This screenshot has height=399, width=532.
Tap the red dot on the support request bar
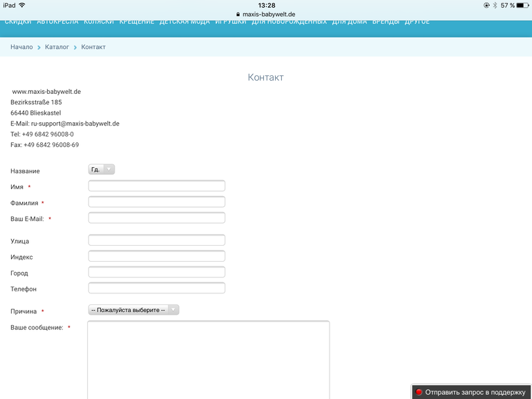tap(419, 392)
